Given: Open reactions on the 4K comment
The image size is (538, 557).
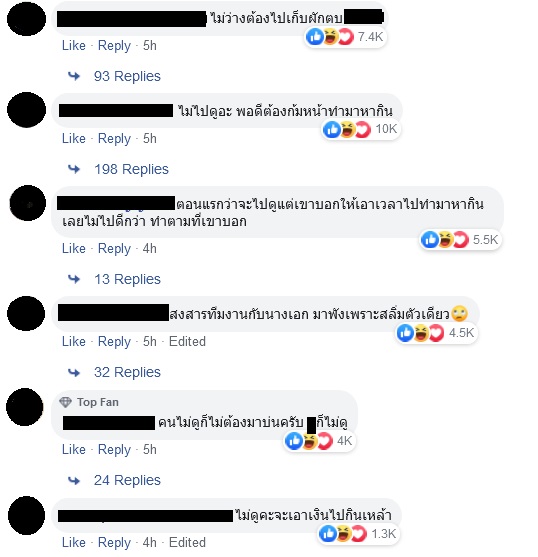Looking at the screenshot, I should [x=319, y=441].
